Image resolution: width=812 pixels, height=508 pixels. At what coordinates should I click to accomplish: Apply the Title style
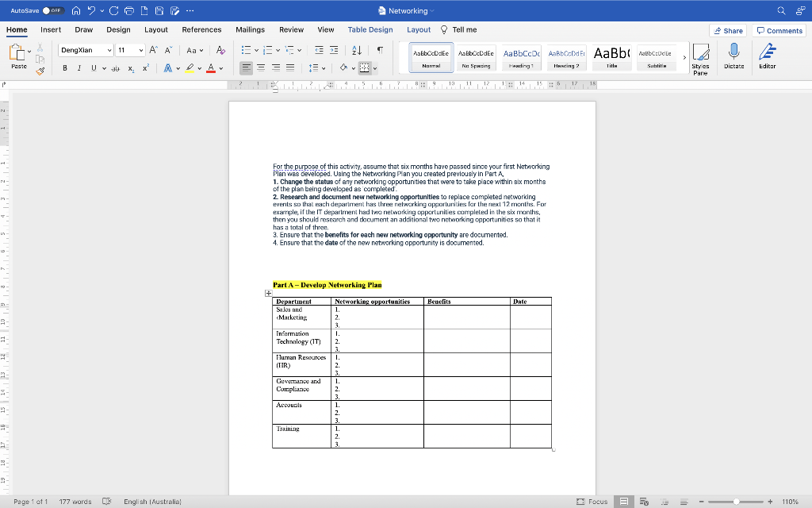(611, 58)
